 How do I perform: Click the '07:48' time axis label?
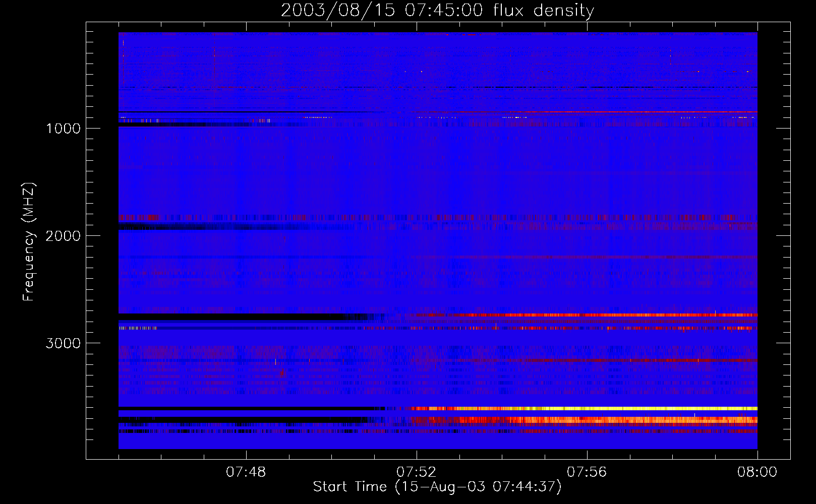pyautogui.click(x=246, y=472)
